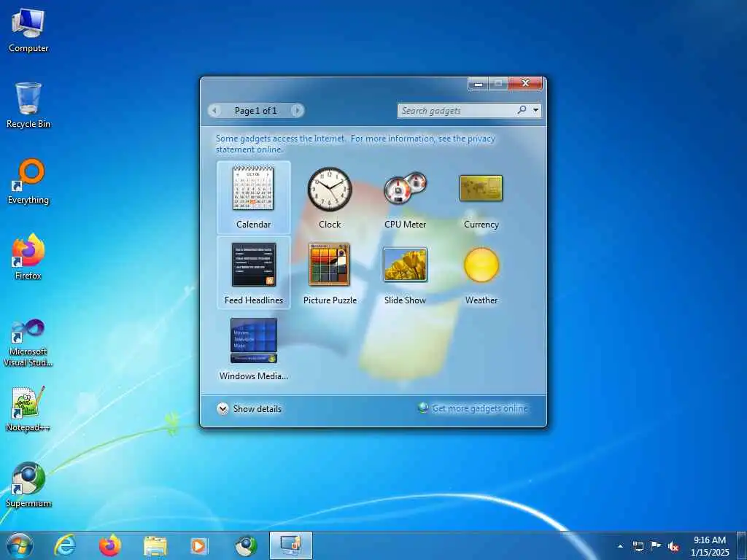The image size is (747, 560).
Task: Select Microsoft Visual Studio desktop shortcut
Action: click(x=28, y=343)
